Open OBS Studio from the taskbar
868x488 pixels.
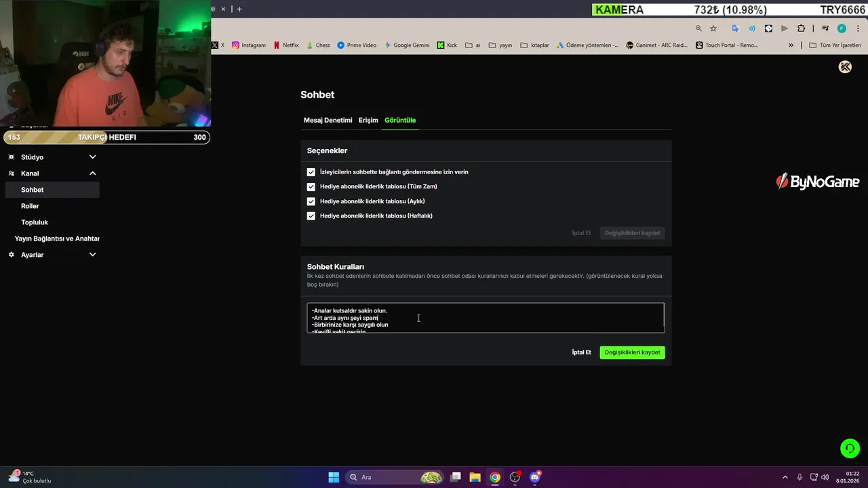(515, 477)
